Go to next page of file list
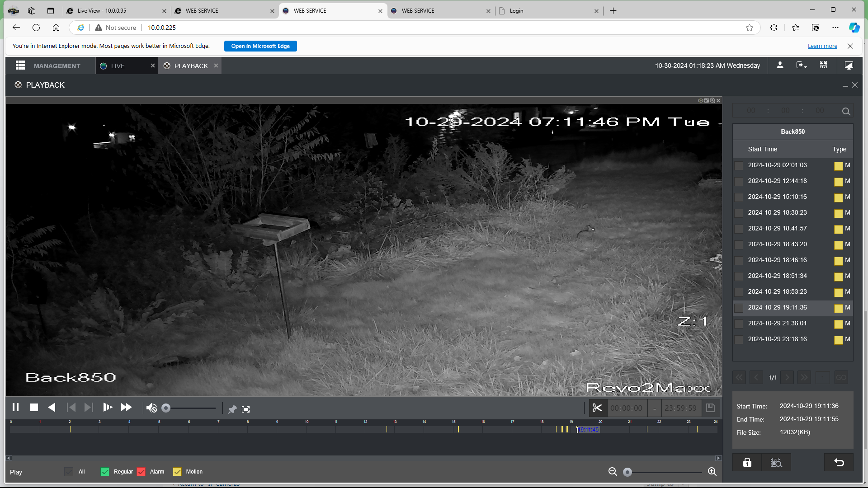 787,377
